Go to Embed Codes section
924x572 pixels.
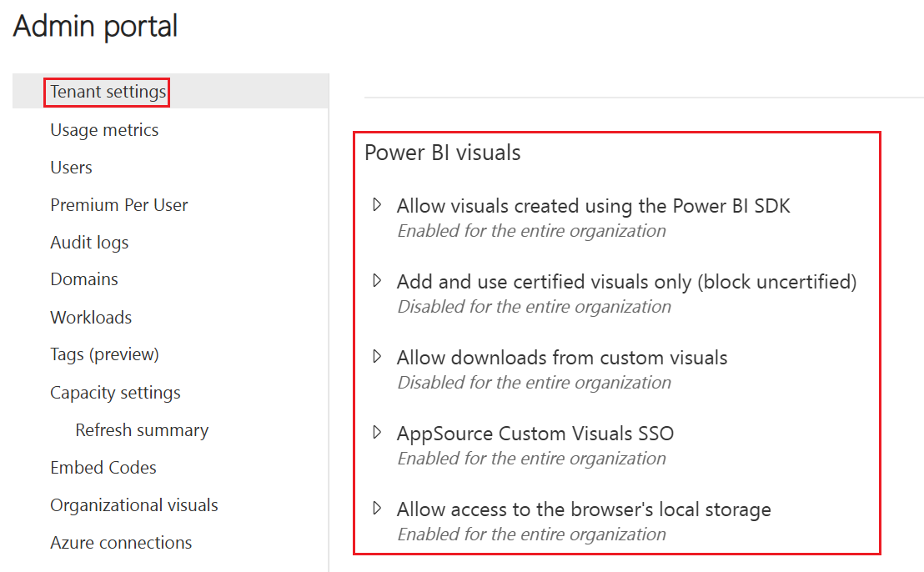point(103,468)
